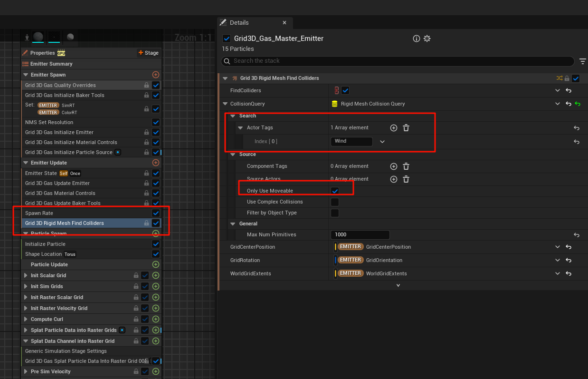This screenshot has height=379, width=588.
Task: Click the Search the stack field
Action: 397,61
